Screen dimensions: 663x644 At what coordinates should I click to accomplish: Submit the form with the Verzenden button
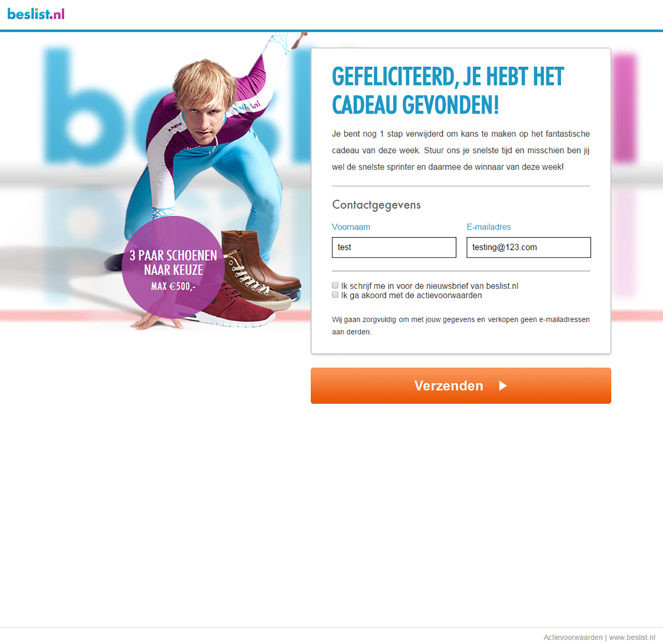(461, 386)
